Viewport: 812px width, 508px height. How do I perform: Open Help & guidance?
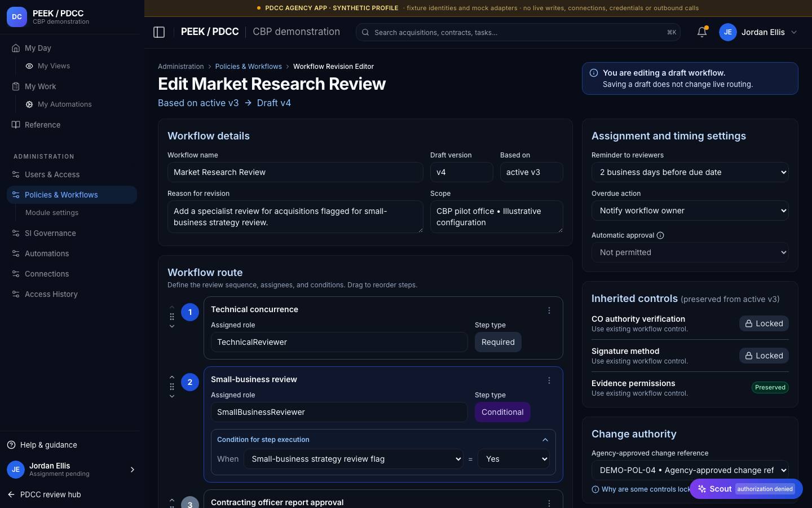pyautogui.click(x=42, y=445)
